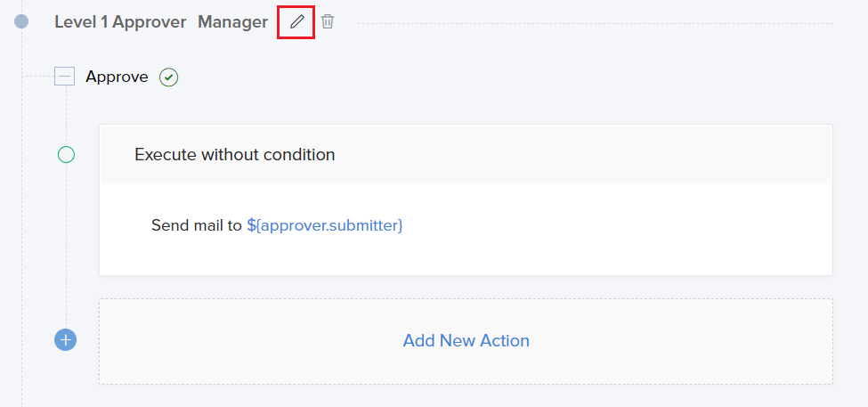Image resolution: width=868 pixels, height=407 pixels.
Task: Click the horizontal dashed connector left of Approve's minus box
Action: click(37, 77)
